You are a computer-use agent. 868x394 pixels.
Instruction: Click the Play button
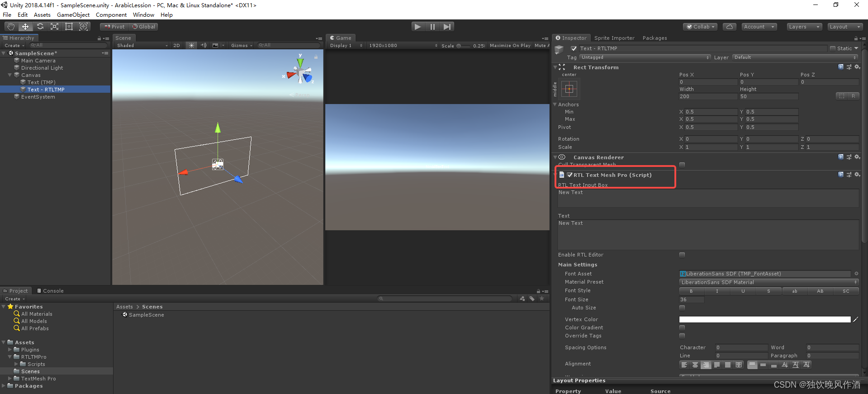(x=418, y=27)
